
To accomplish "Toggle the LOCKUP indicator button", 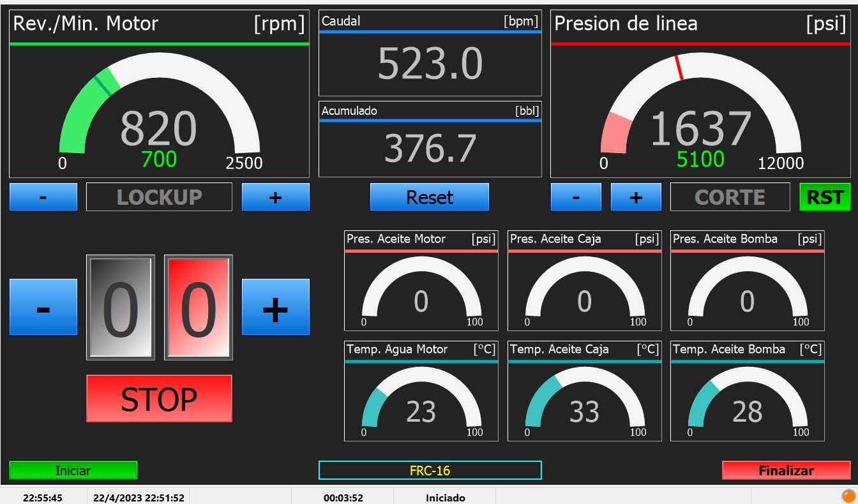I will [159, 197].
